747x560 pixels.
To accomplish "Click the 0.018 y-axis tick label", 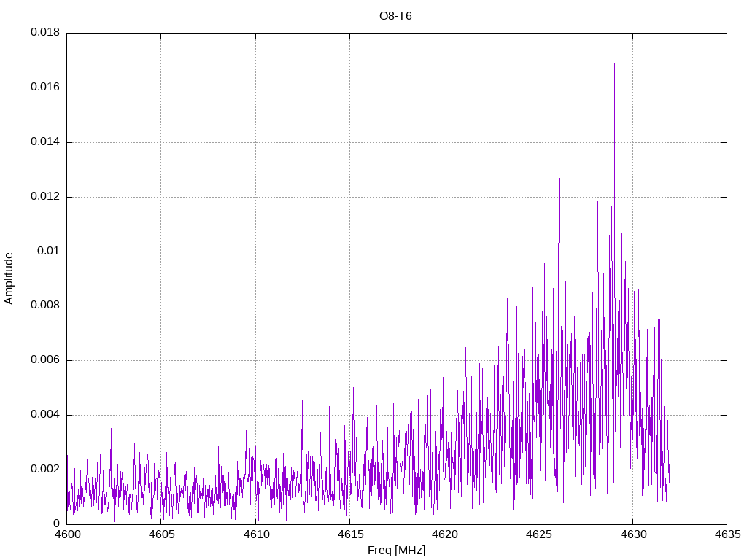I will (x=45, y=33).
